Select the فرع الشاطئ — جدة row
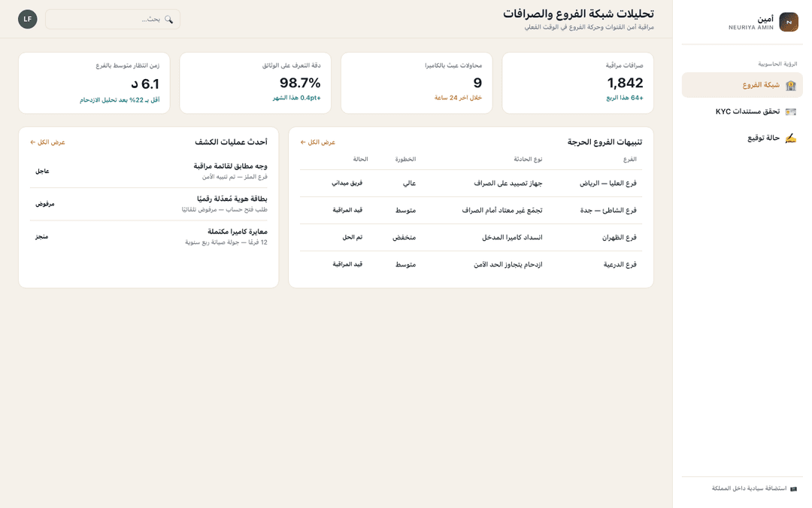The height and width of the screenshot is (508, 812). tap(471, 211)
